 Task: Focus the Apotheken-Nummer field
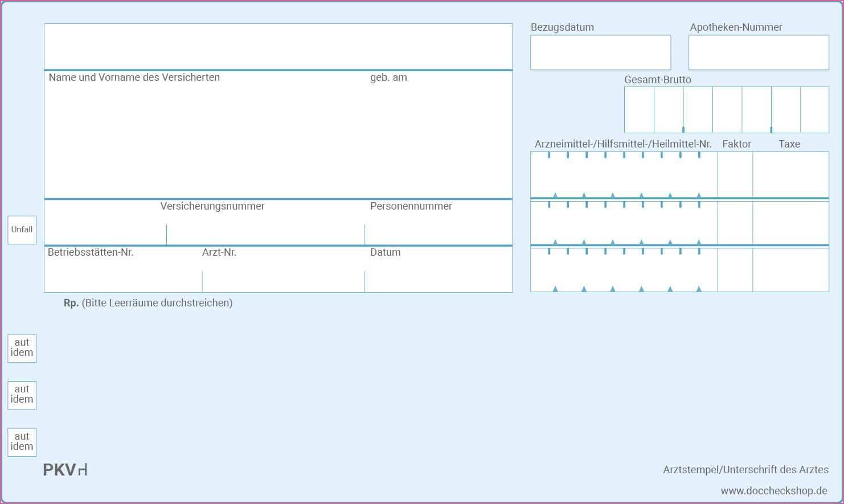(758, 52)
